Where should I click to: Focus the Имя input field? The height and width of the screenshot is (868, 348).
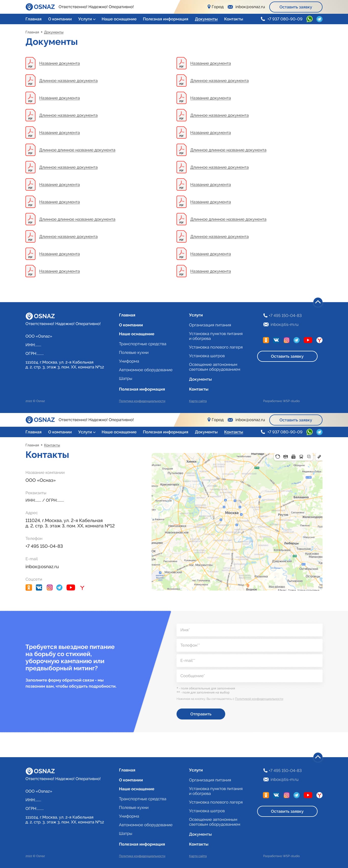tap(249, 630)
